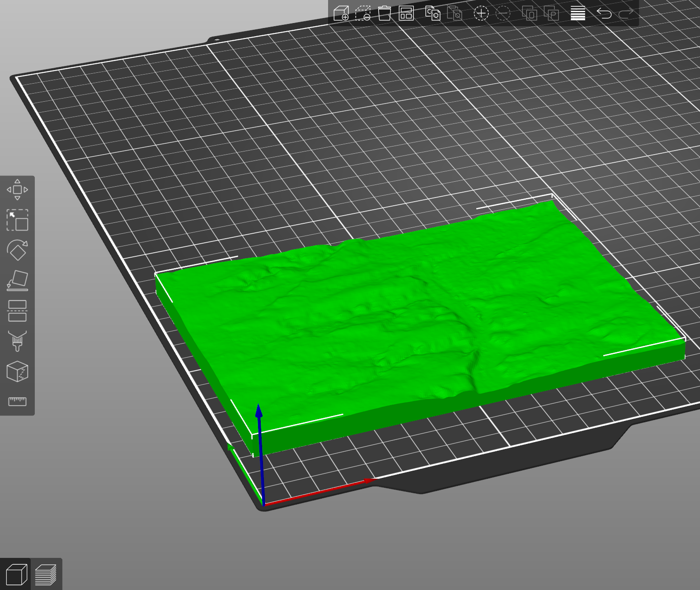This screenshot has width=700, height=590.
Task: Click the Split to objects icon
Action: click(530, 14)
